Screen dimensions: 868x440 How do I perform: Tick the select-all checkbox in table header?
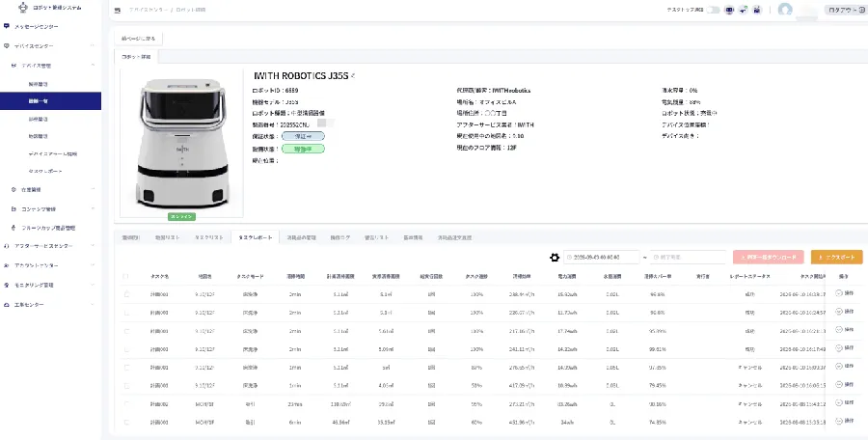(126, 276)
